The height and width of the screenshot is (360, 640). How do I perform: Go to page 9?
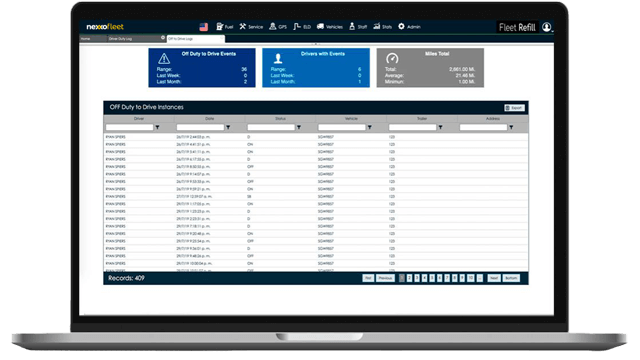(462, 278)
